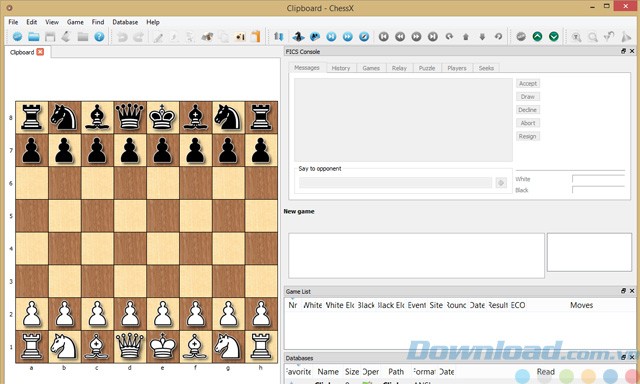The image size is (640, 384).
Task: Click the Redo arrow in the toolbar
Action: click(x=138, y=37)
